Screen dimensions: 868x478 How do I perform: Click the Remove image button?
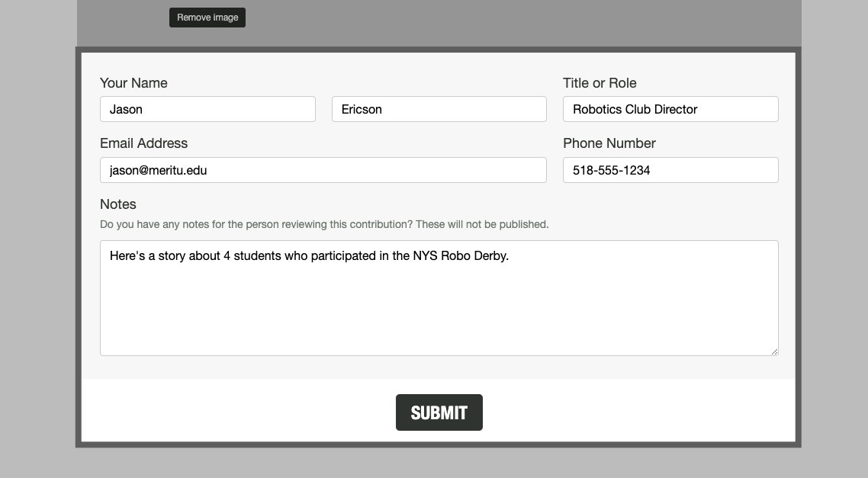[207, 18]
